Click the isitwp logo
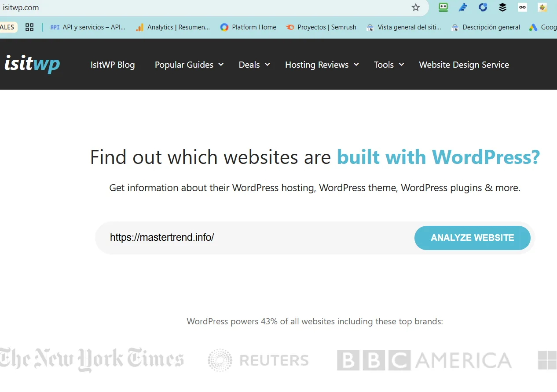Image resolution: width=557 pixels, height=392 pixels. tap(32, 64)
